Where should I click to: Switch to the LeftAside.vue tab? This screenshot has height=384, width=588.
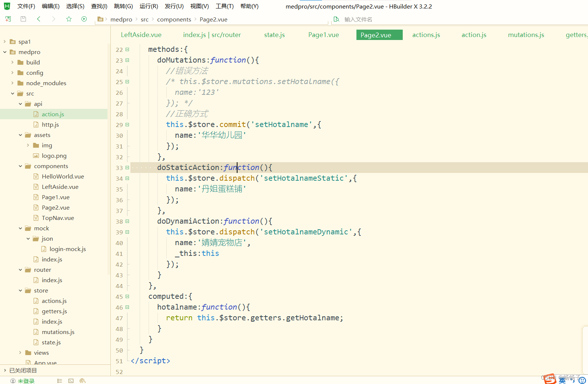point(141,35)
